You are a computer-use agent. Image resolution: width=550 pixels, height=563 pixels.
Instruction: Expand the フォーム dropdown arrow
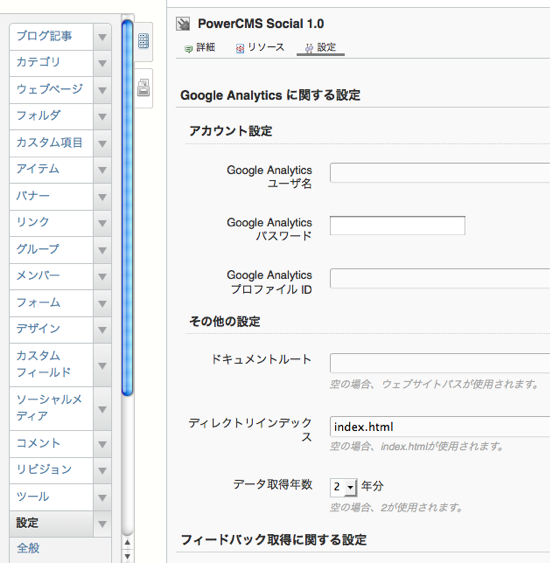(x=102, y=303)
